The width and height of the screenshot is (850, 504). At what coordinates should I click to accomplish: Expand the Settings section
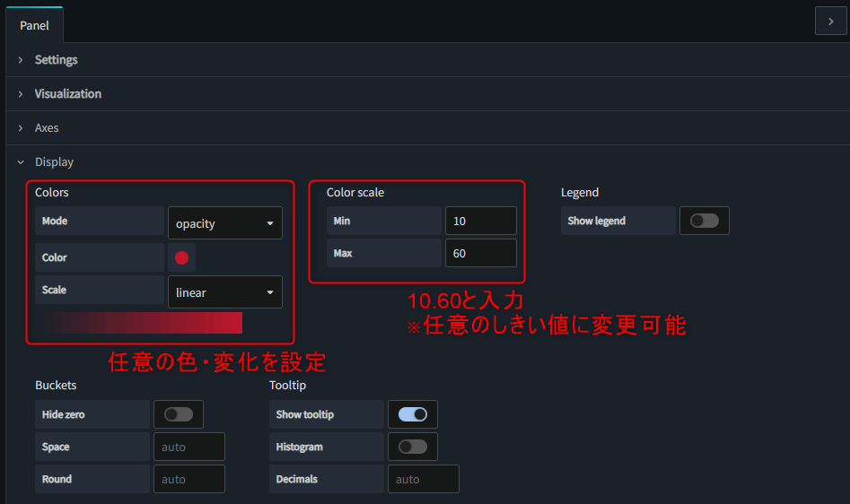(56, 59)
